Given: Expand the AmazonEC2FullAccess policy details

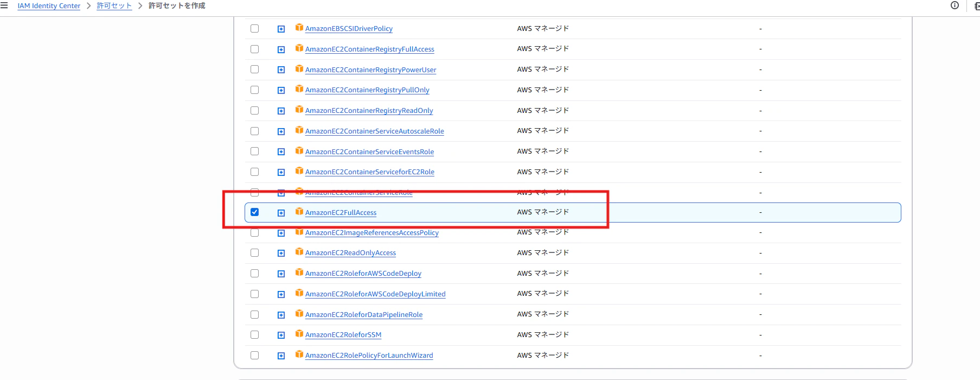Looking at the screenshot, I should click(x=281, y=213).
